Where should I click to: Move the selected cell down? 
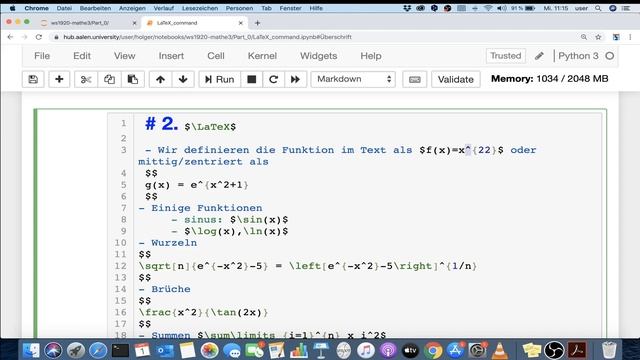pos(183,79)
